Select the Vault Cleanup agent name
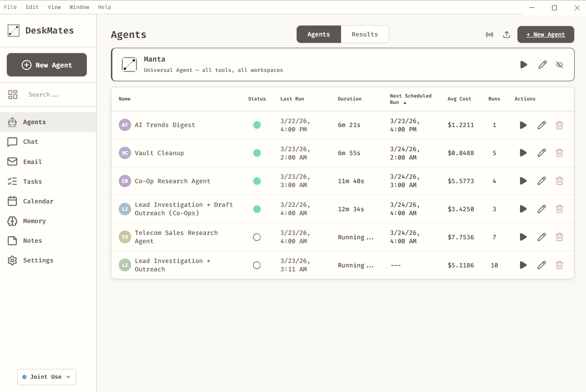The width and height of the screenshot is (586, 392). pos(159,153)
